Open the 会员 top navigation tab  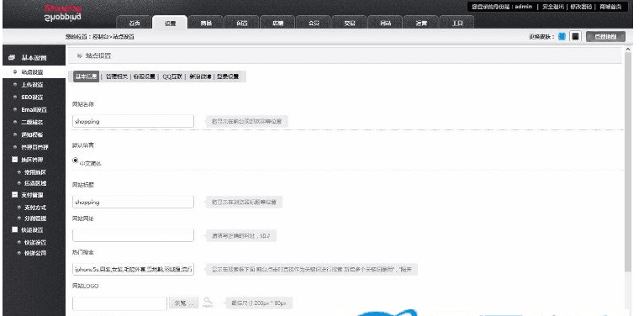pos(314,23)
